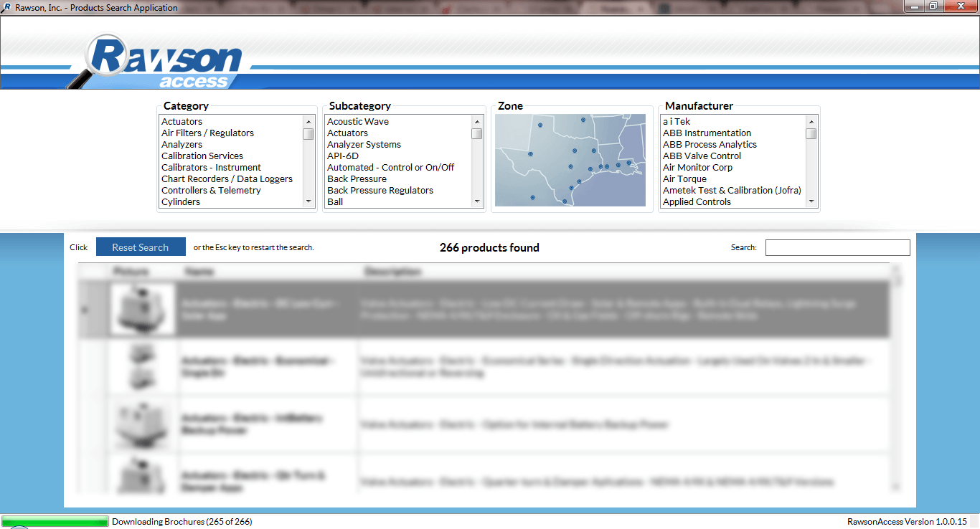Select Actuators in Category list
Screen dimensions: 980x529
click(182, 122)
